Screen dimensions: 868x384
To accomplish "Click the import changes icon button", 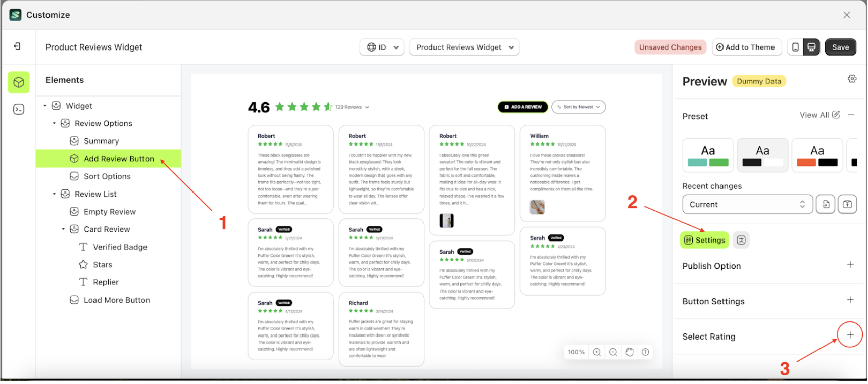I will click(x=826, y=204).
